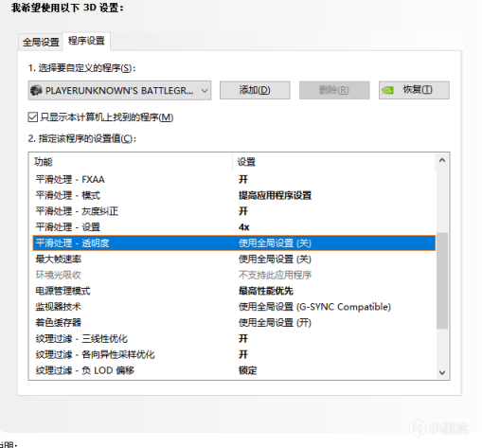Screen dimensions: 482x448
Task: Click the 锁定 setting value
Action: click(x=248, y=370)
